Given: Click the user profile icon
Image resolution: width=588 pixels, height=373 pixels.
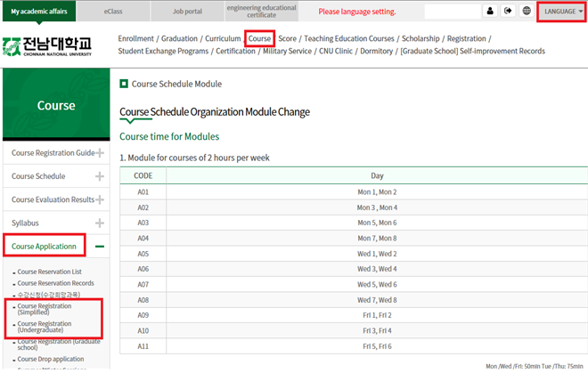Looking at the screenshot, I should point(490,11).
